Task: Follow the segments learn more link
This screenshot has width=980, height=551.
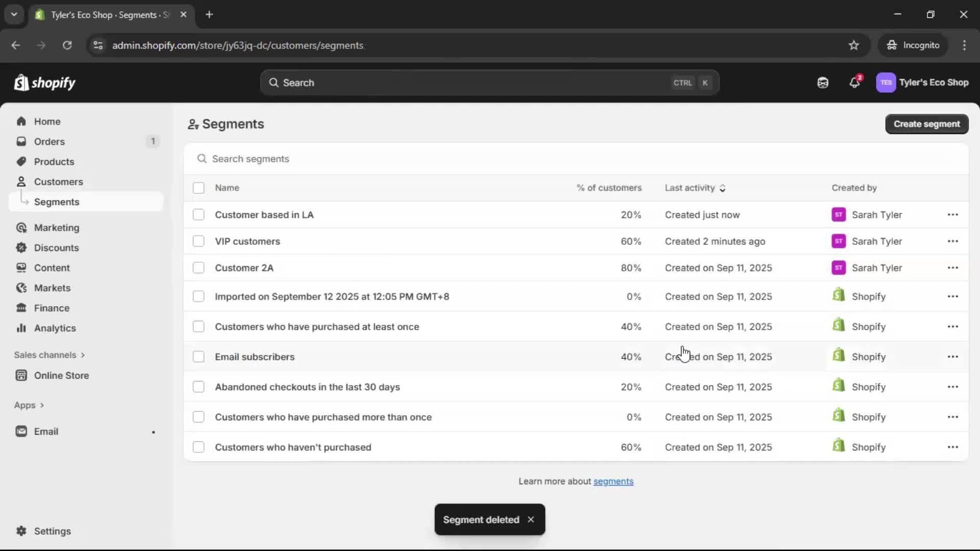Action: (x=614, y=481)
